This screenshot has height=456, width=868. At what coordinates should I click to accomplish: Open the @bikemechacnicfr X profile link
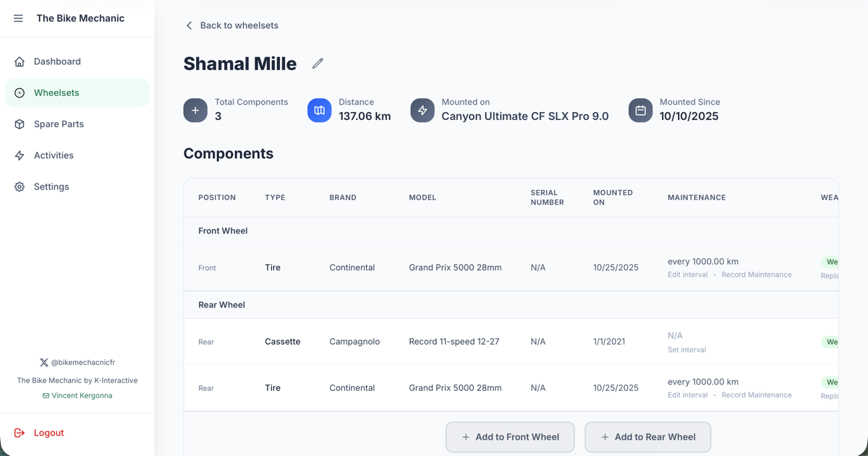click(82, 362)
